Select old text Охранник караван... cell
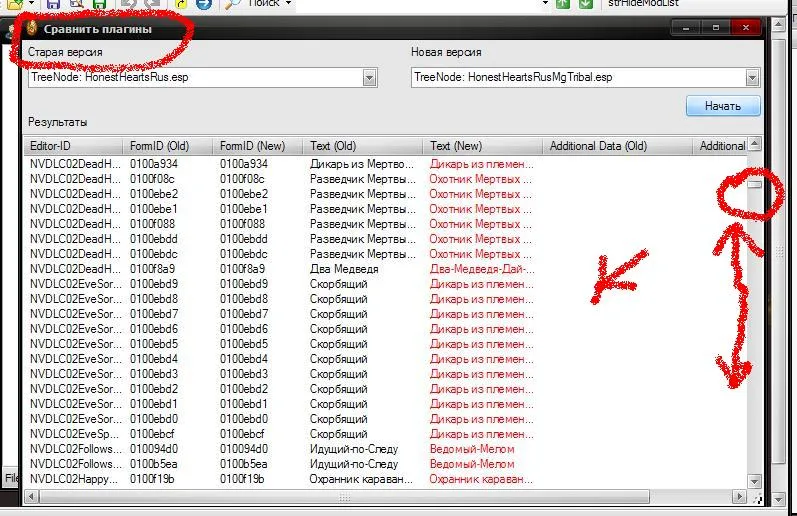The height and width of the screenshot is (516, 797). [x=361, y=479]
